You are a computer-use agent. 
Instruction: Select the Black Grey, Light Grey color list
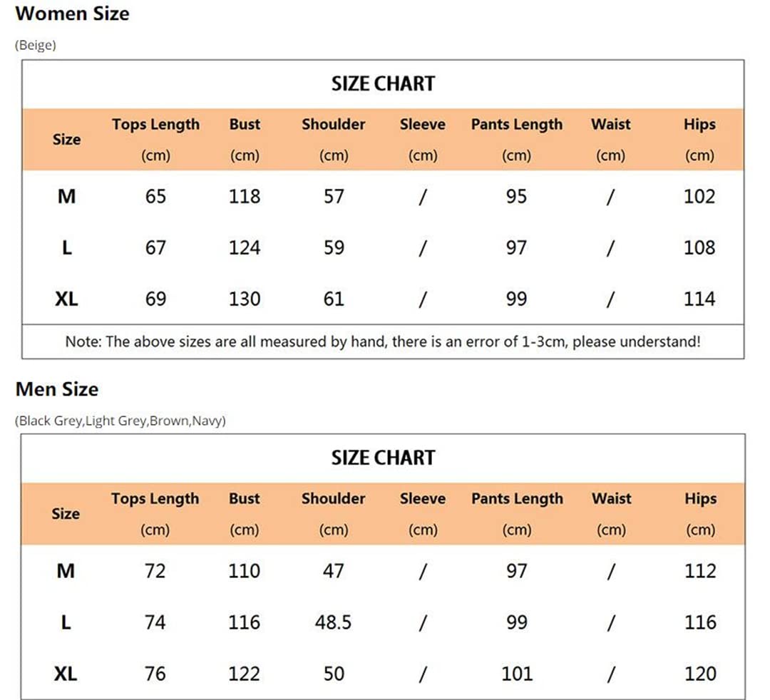[x=120, y=421]
